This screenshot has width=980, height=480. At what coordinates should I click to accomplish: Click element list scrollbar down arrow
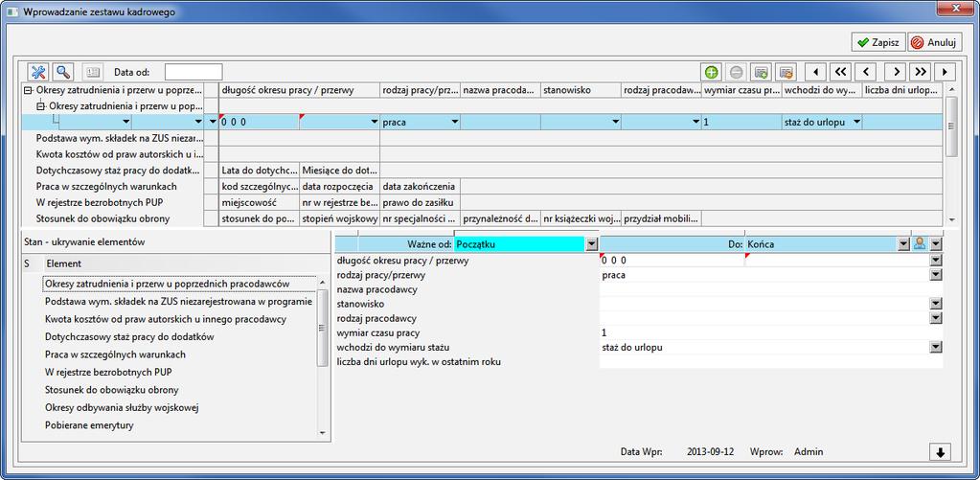click(x=323, y=432)
